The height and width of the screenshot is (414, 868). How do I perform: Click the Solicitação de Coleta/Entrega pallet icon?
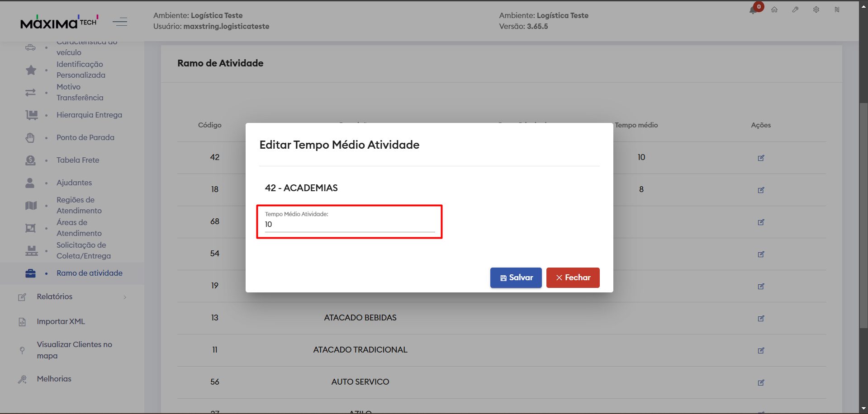(31, 251)
